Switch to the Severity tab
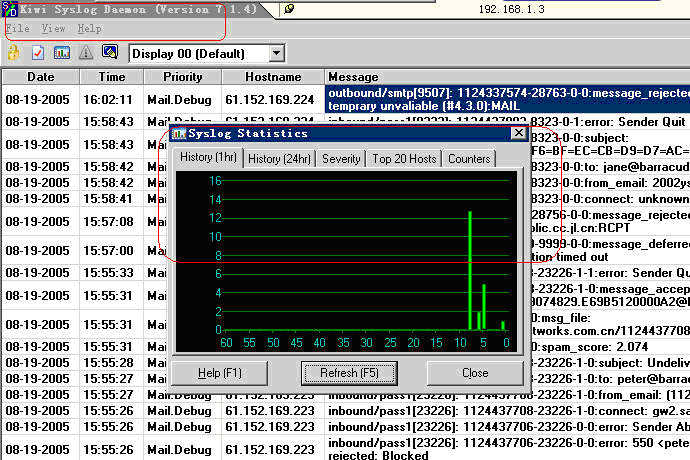Screen dimensions: 690x460 [341, 159]
